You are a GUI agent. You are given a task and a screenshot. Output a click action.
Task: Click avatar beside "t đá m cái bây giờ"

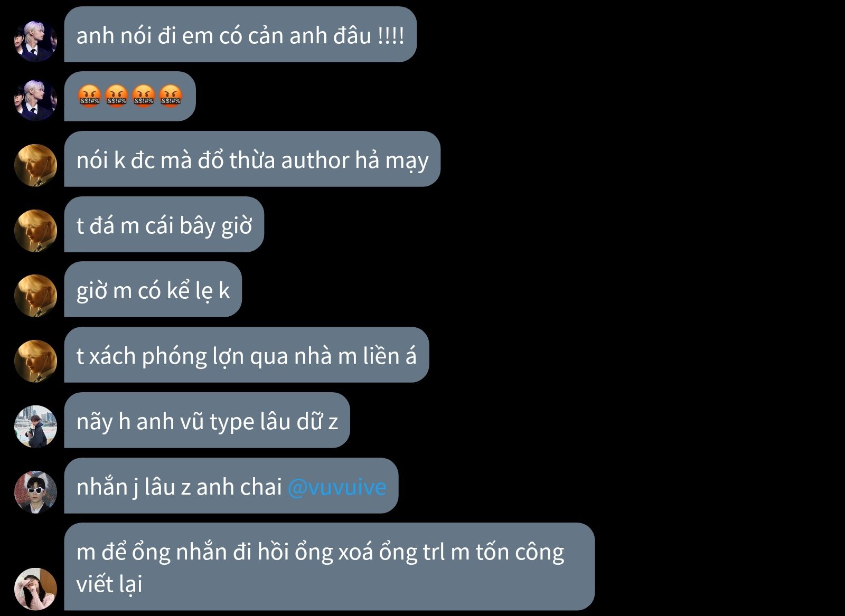[x=35, y=231]
